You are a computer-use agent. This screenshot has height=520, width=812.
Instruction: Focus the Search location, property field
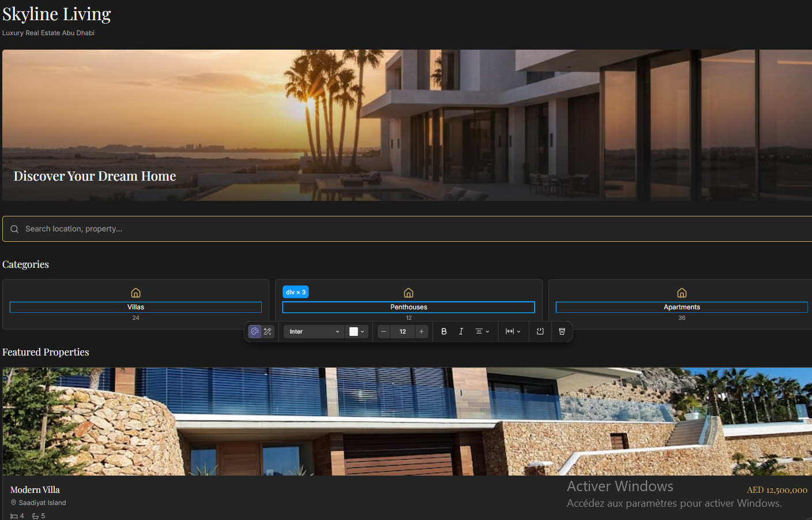407,229
